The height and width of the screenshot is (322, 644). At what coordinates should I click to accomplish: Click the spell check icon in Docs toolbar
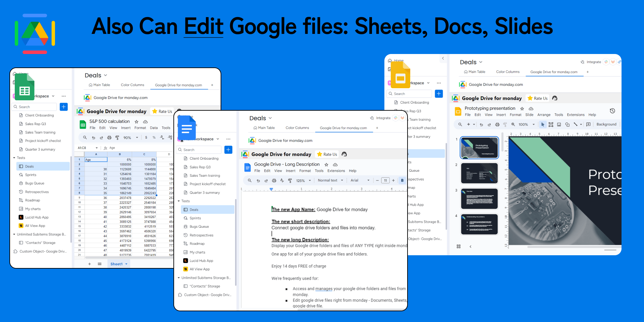[282, 180]
